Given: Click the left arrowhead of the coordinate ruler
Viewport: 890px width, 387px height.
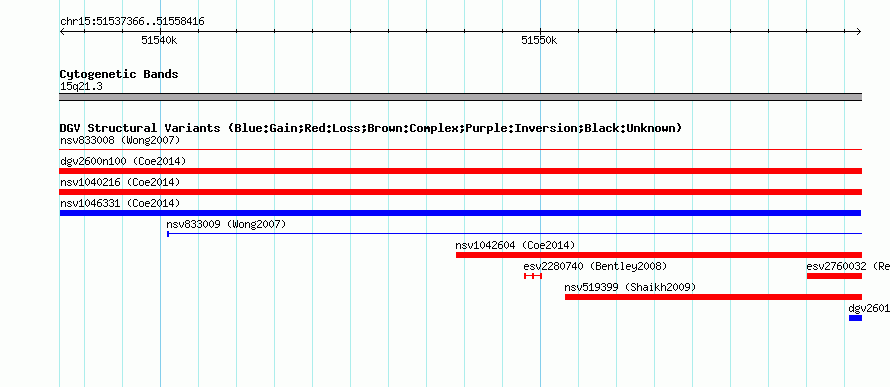Looking at the screenshot, I should click(62, 31).
